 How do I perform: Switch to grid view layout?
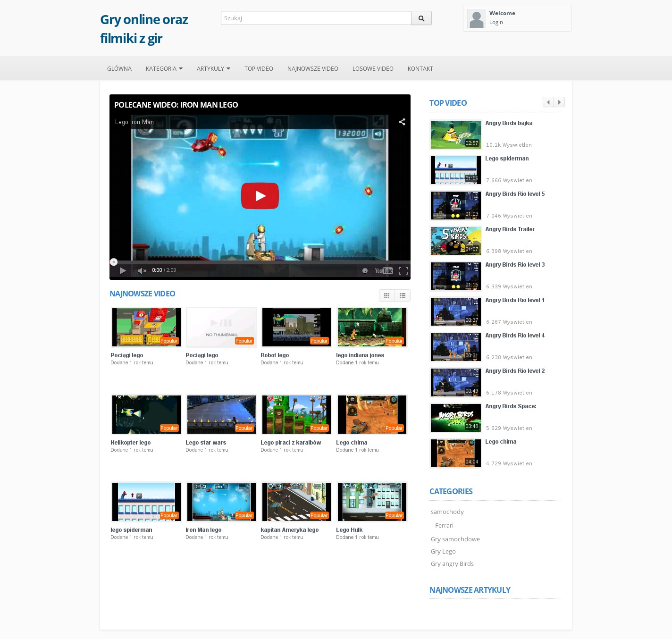(386, 295)
